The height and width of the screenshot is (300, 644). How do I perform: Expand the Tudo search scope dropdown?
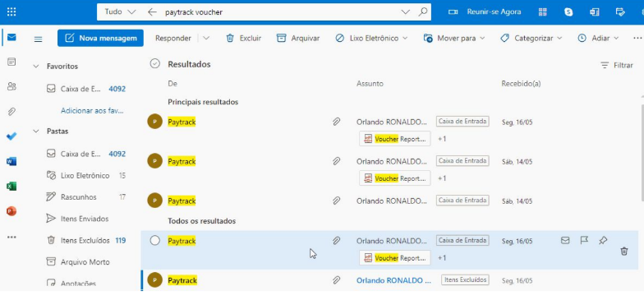click(120, 12)
